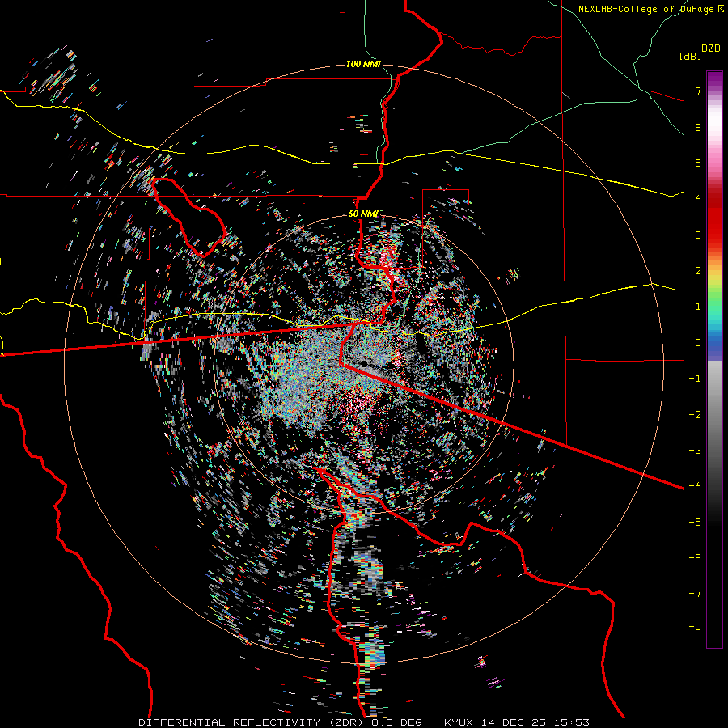Viewport: 728px width, 728px height.
Task: Click the 0.5 DEG elevation text
Action: point(399,722)
